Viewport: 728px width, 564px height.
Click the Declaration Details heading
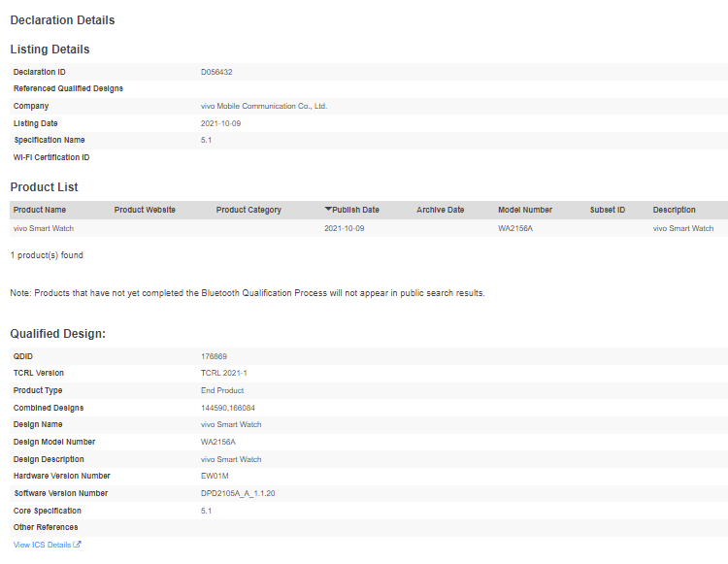[62, 20]
